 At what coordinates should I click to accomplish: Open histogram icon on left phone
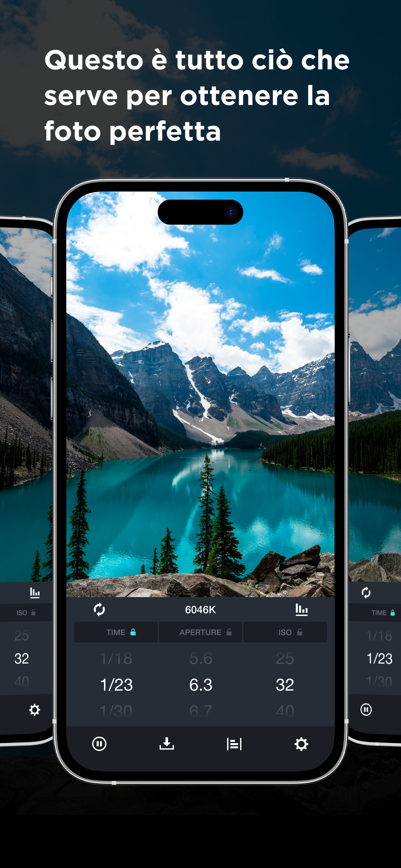[35, 593]
